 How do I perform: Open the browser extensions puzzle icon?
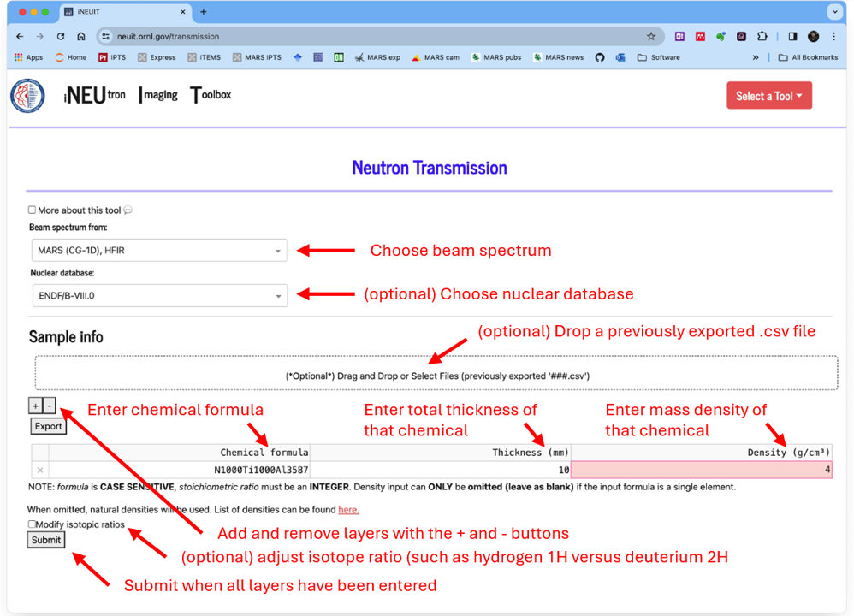pos(762,37)
